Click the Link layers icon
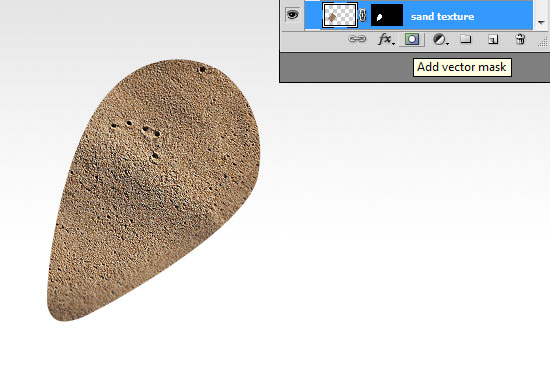This screenshot has height=367, width=550. click(357, 39)
